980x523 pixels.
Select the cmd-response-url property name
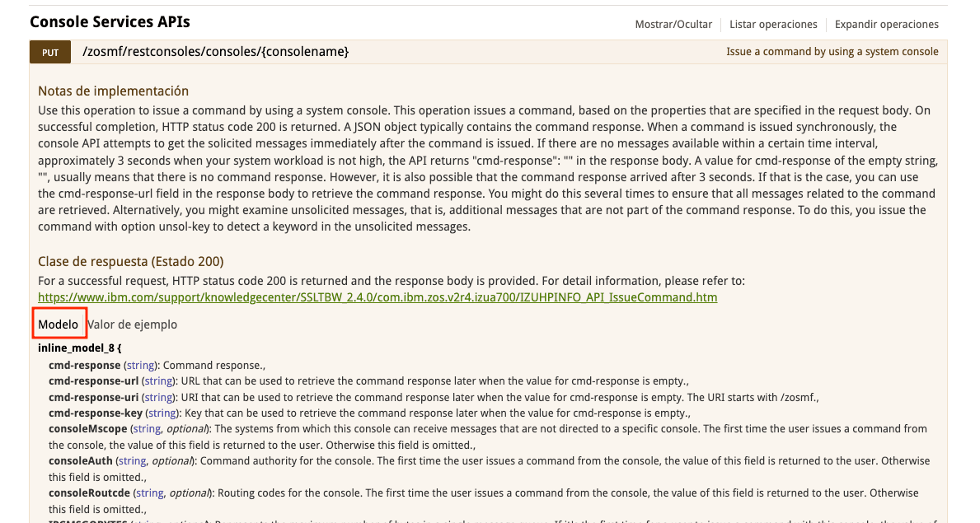pos(93,381)
